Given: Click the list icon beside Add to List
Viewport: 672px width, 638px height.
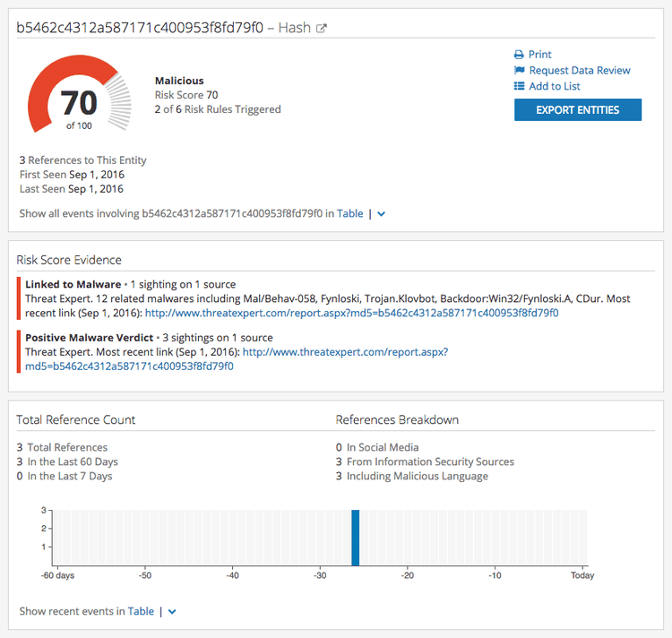Looking at the screenshot, I should click(519, 87).
